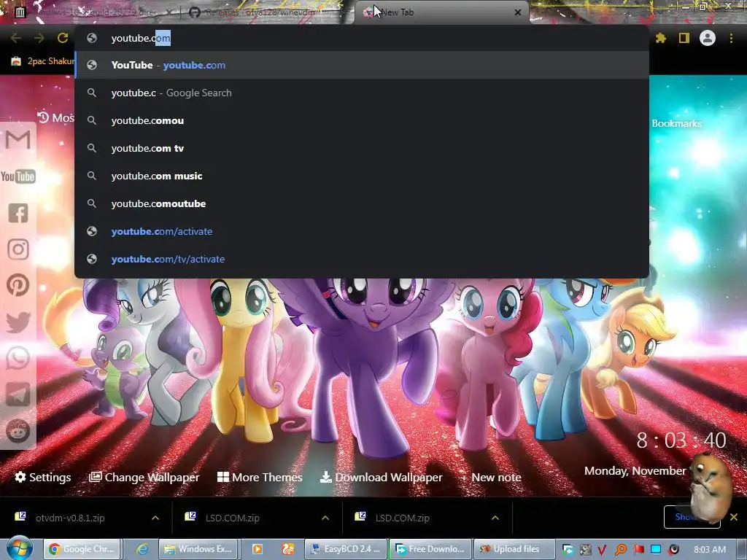Open the Chrome profile avatar
This screenshot has width=747, height=560.
[x=708, y=38]
